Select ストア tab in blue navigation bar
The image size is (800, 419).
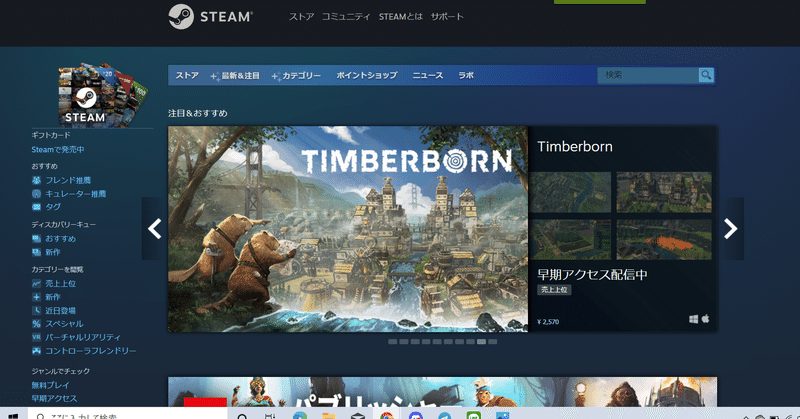[187, 76]
